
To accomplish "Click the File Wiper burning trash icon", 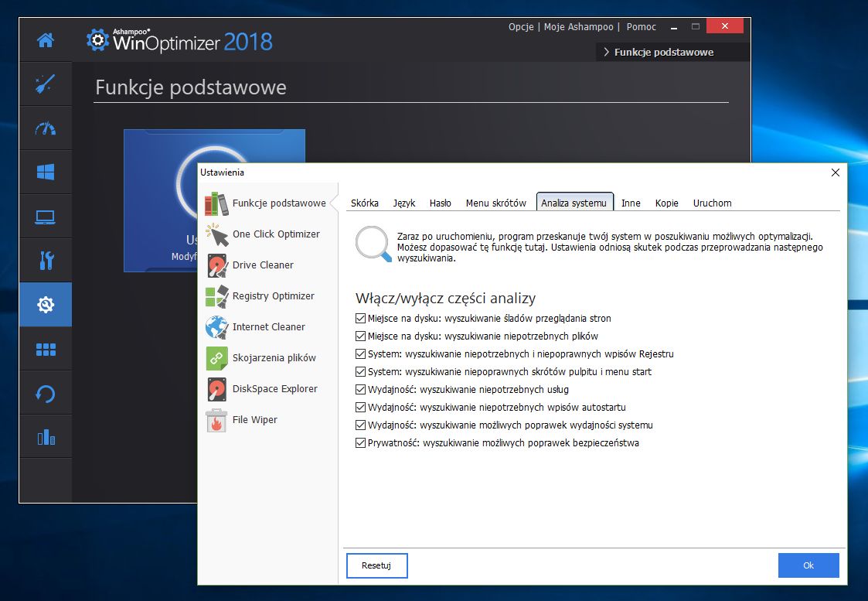I will pyautogui.click(x=216, y=421).
